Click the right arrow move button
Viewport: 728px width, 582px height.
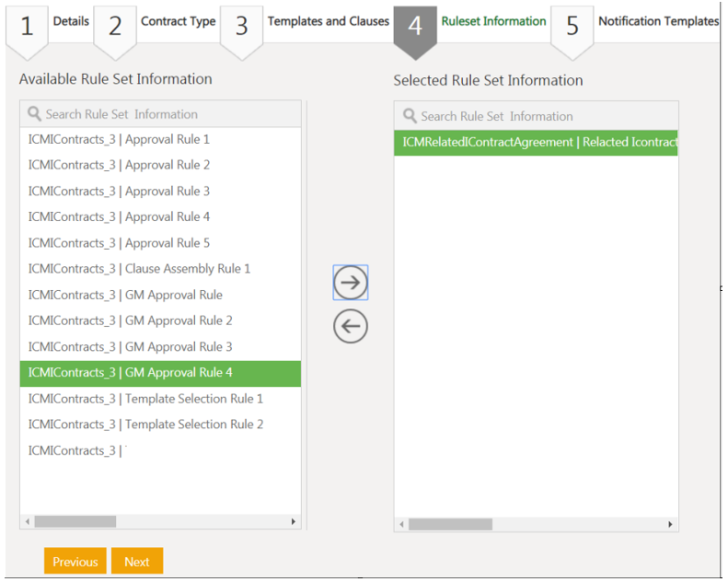click(x=350, y=283)
